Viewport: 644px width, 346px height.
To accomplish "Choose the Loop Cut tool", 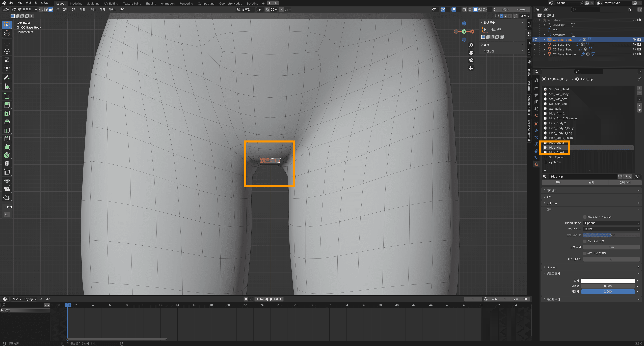I will coord(7,130).
